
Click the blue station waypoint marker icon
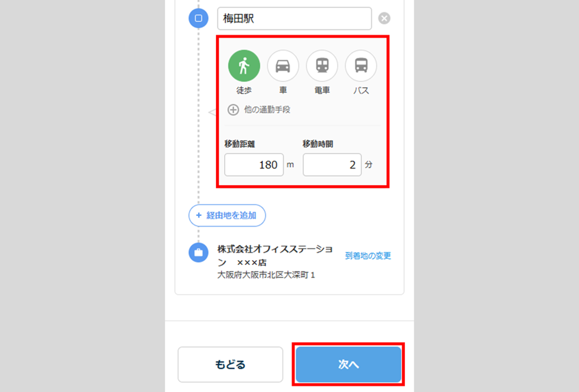[198, 19]
